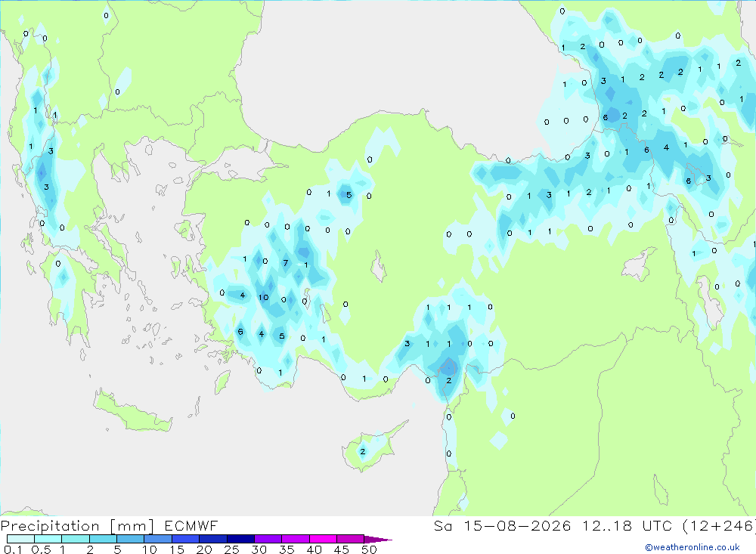Screen dimensions: 756x554
Task: Select the 2–5 mm legend swatch
Action: (103, 539)
